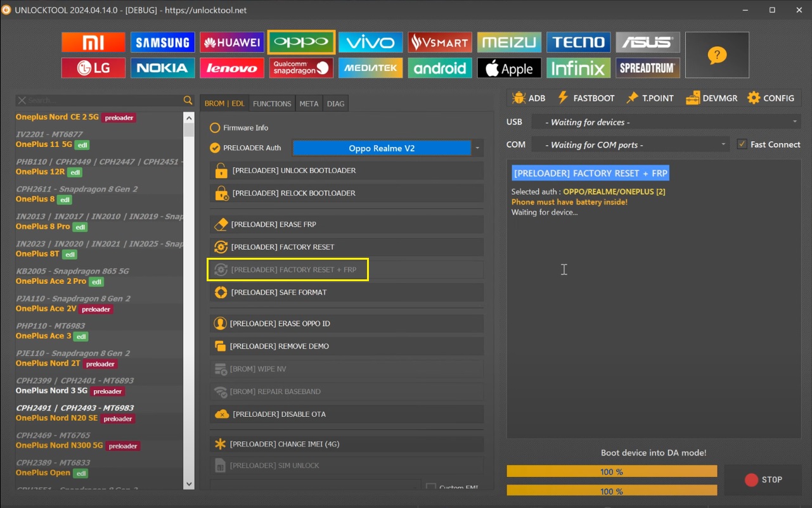
Task: Click PRELOADER RELOCK BOOTLOADER button
Action: [x=346, y=193]
